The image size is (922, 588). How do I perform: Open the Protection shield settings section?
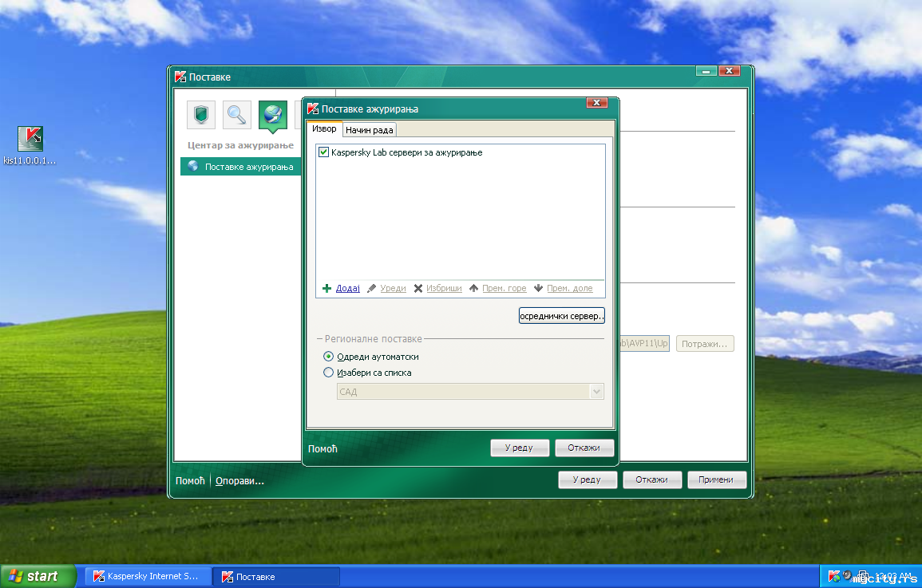[x=201, y=115]
